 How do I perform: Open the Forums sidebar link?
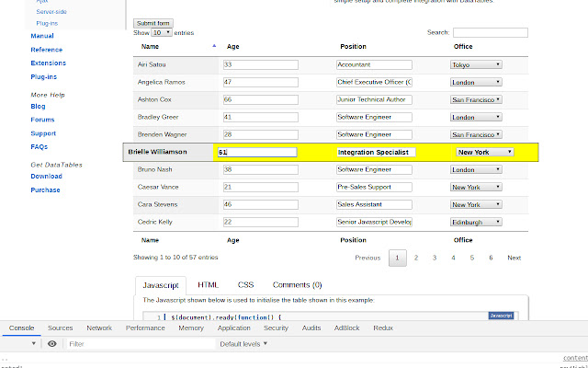coord(43,120)
